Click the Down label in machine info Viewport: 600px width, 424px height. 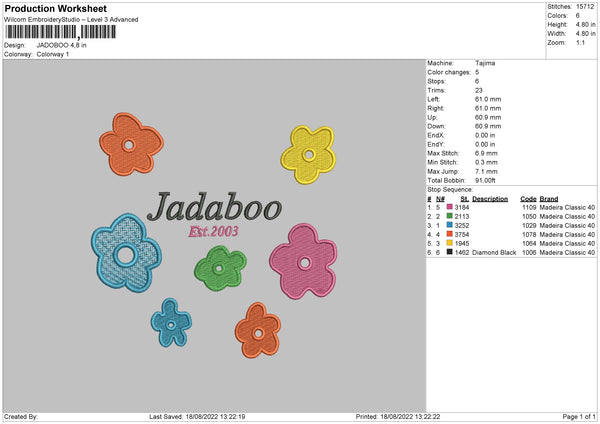[x=437, y=126]
